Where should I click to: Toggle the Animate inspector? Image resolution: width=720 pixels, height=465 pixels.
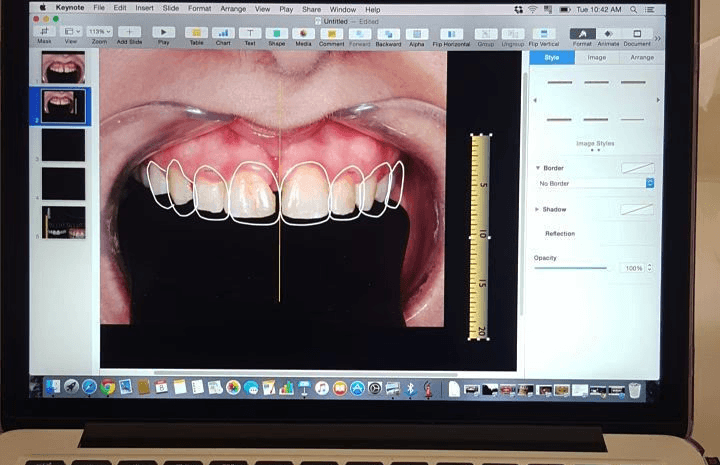608,34
